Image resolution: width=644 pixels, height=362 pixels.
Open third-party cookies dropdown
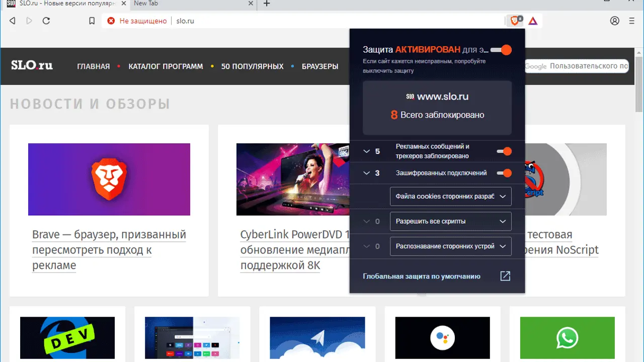(450, 197)
